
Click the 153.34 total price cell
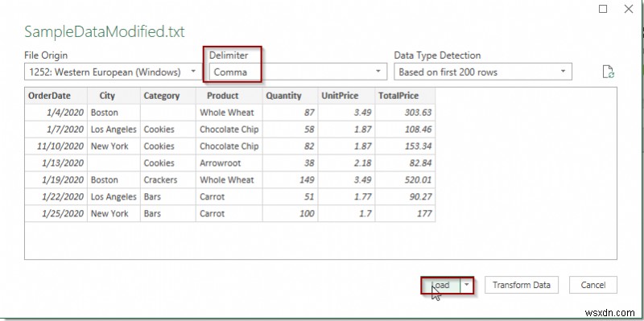[405, 146]
